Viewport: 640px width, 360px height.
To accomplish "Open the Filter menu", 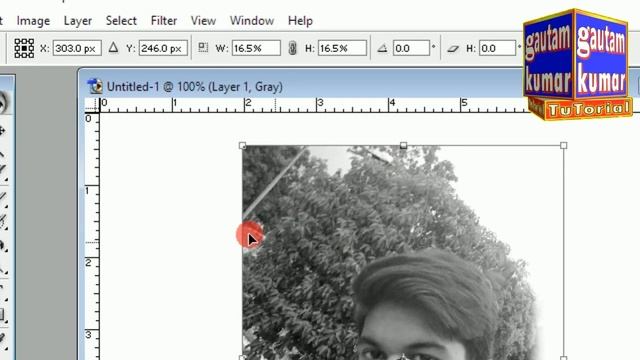I will [164, 21].
